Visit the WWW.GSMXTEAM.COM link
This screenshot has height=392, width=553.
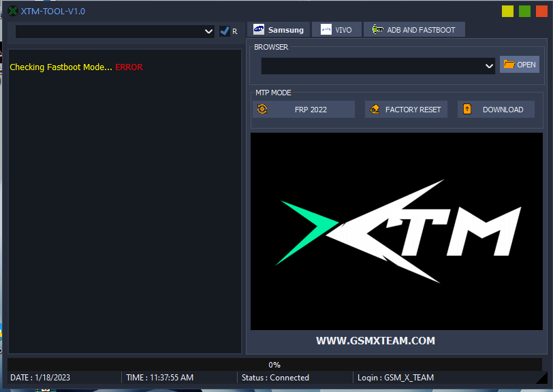coord(376,341)
